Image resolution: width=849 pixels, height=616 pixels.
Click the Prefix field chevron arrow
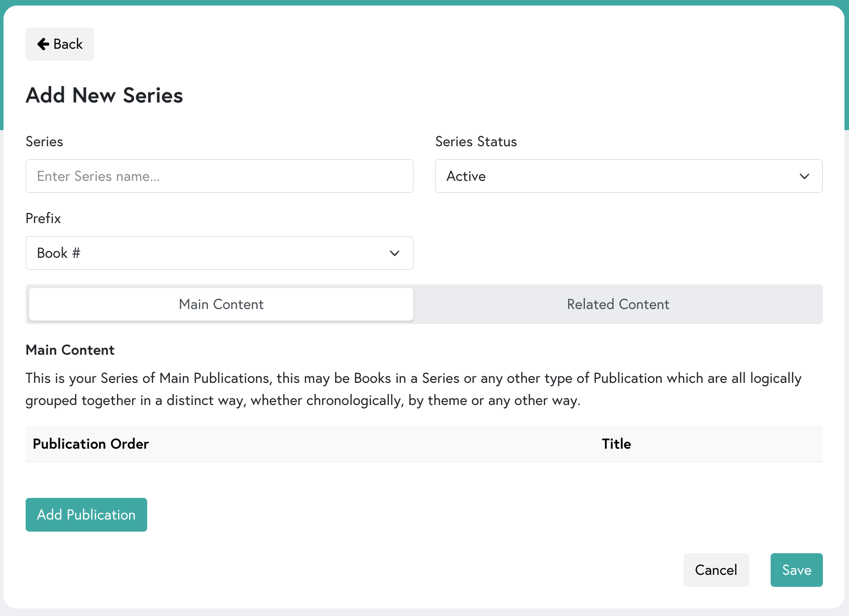pyautogui.click(x=394, y=253)
